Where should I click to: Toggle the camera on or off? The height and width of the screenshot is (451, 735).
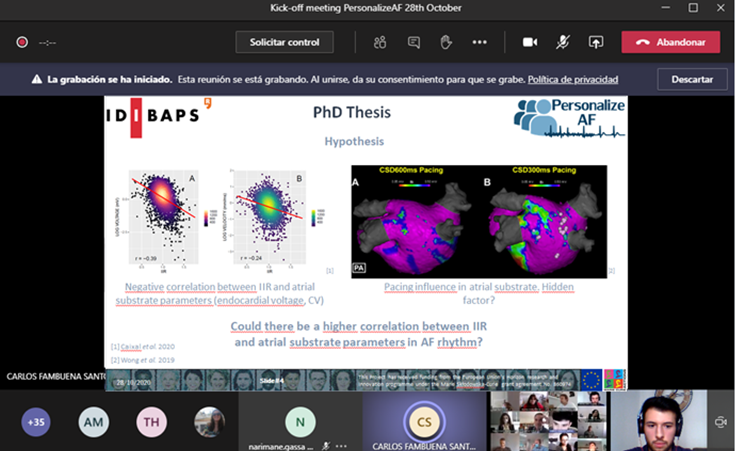click(x=530, y=42)
